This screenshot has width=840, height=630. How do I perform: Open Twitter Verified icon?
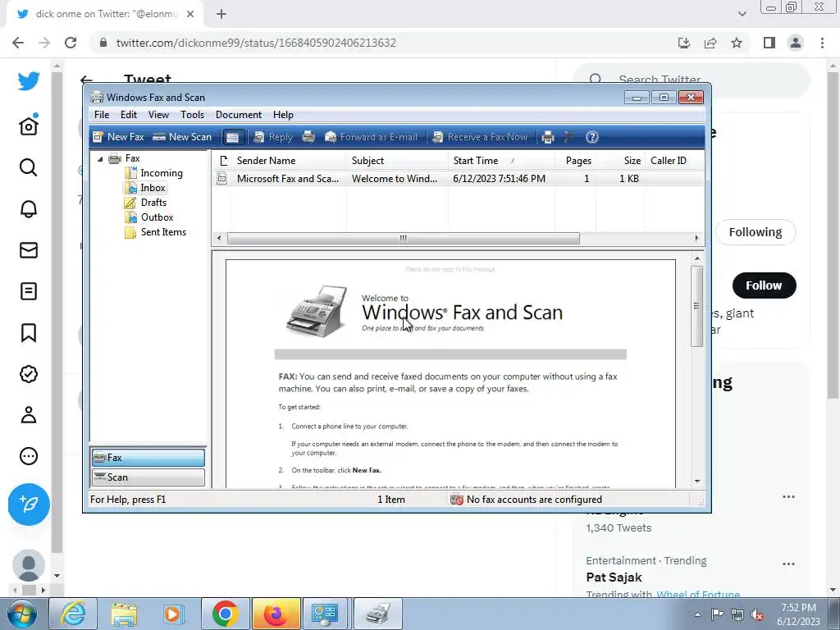pos(29,374)
